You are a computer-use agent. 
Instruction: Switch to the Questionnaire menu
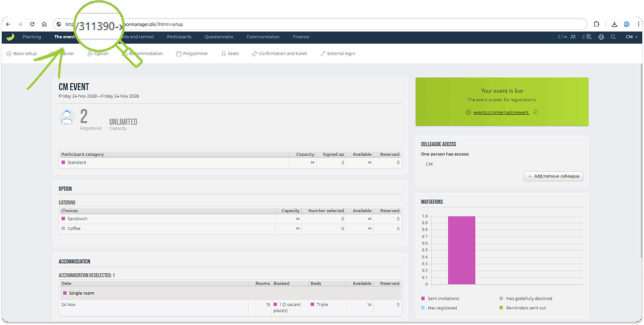pyautogui.click(x=219, y=37)
